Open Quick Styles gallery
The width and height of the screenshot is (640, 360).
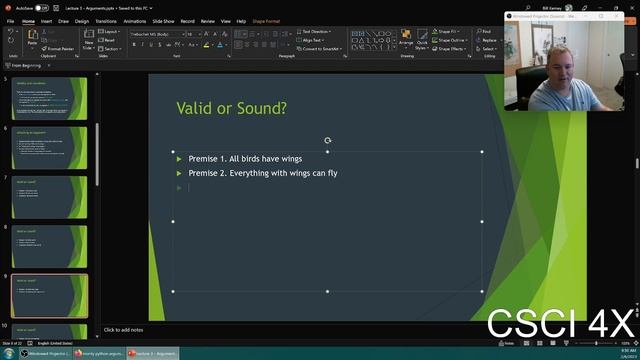[422, 40]
